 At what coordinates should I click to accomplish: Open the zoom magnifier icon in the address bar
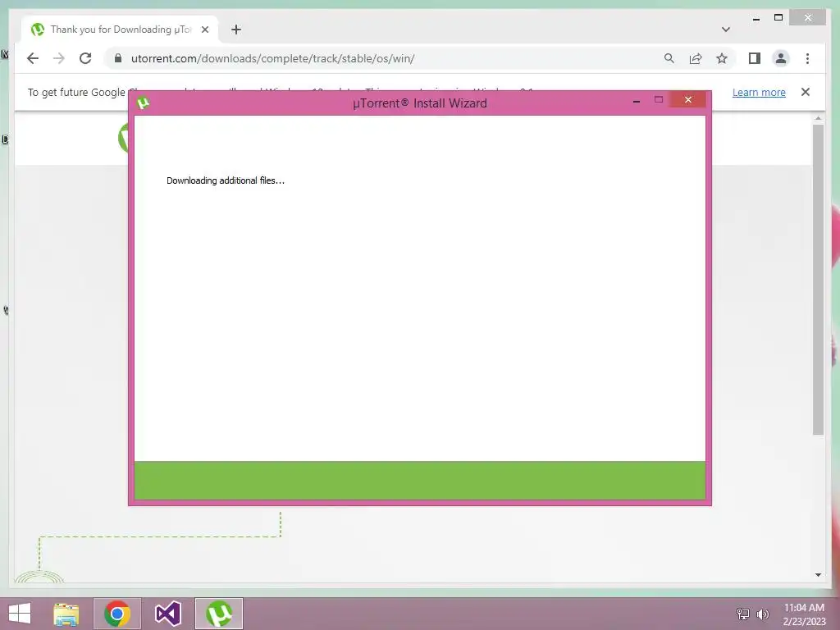pos(669,58)
